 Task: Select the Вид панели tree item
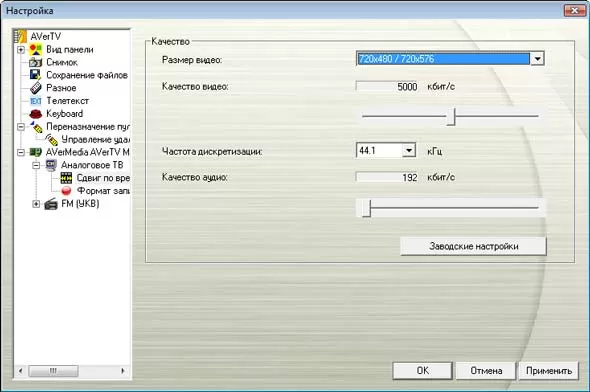[x=70, y=49]
